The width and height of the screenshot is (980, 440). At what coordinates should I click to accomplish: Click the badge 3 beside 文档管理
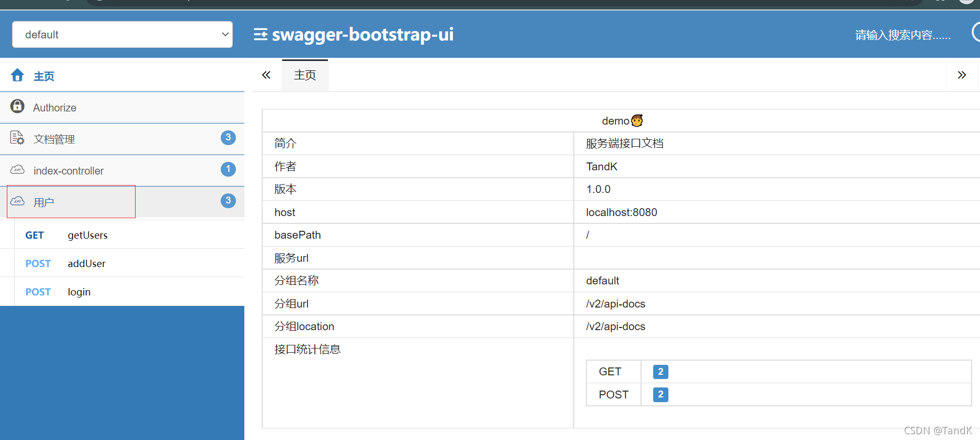click(x=228, y=138)
